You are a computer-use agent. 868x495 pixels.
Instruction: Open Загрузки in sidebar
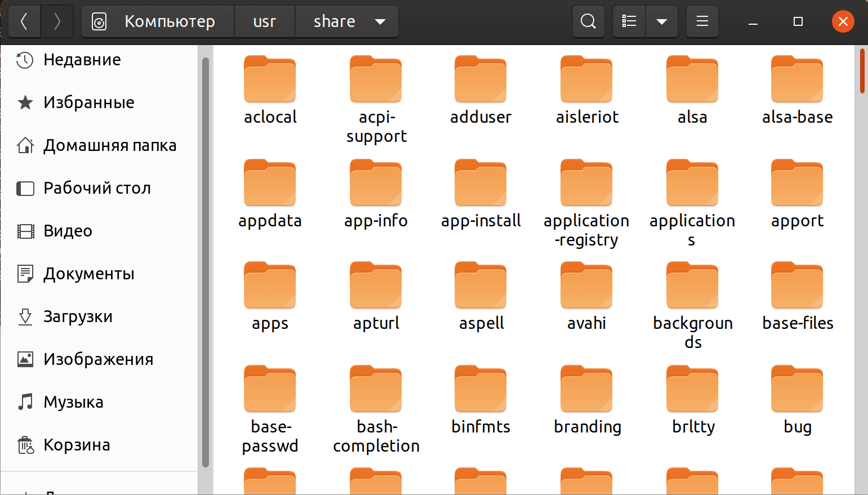tap(99, 316)
